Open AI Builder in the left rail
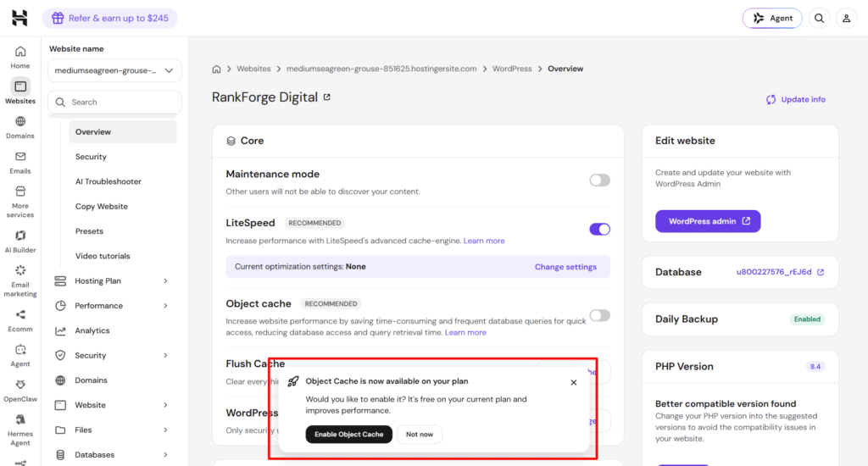The image size is (868, 466). (20, 241)
